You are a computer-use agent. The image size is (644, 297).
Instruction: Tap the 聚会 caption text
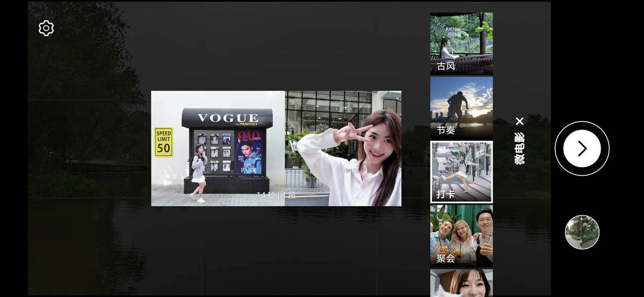[x=446, y=258]
